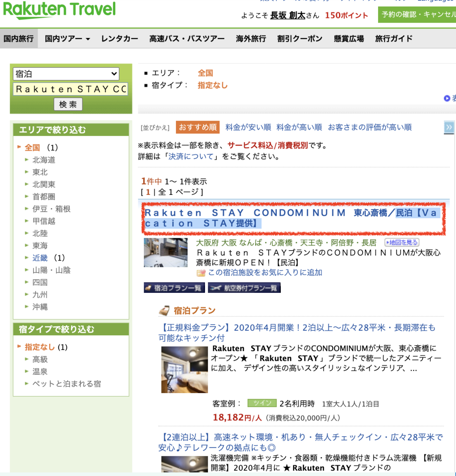Click the 宿泊プラン一覧 button
Screen dimensions: 456x476
174,288
